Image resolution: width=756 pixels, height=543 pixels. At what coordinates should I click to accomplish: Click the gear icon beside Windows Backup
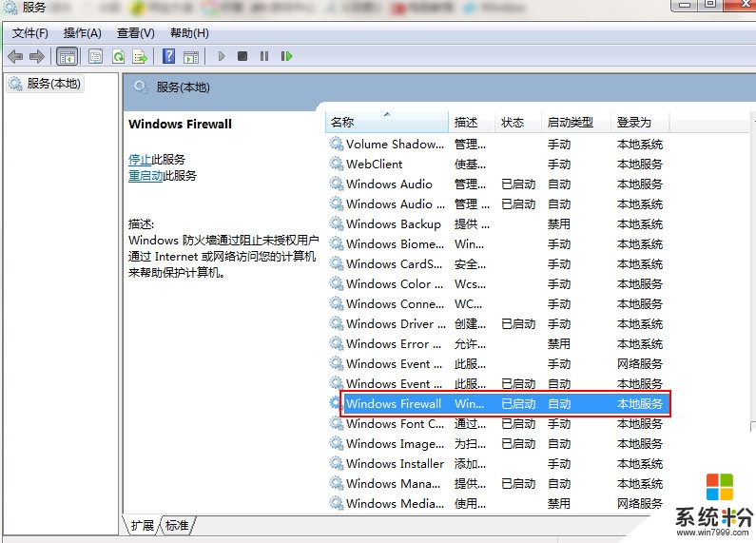tap(336, 223)
